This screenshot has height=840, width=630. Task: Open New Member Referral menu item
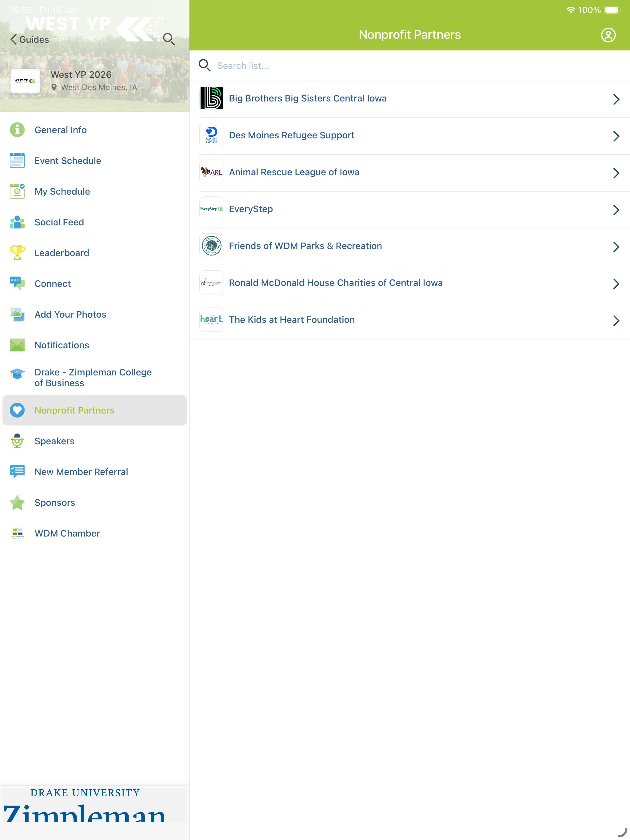(95, 472)
